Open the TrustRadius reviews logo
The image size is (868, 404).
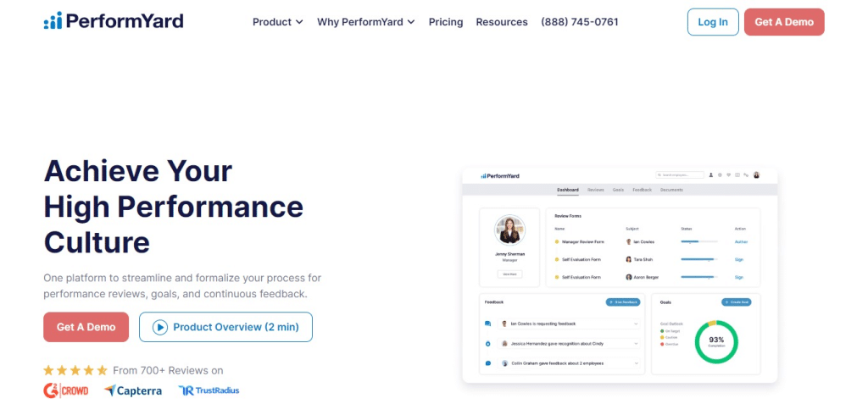coord(209,390)
